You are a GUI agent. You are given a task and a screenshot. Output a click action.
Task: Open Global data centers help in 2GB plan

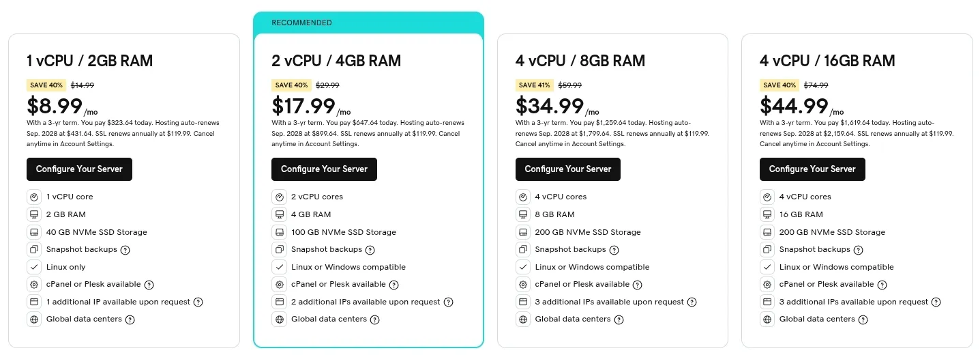[130, 319]
